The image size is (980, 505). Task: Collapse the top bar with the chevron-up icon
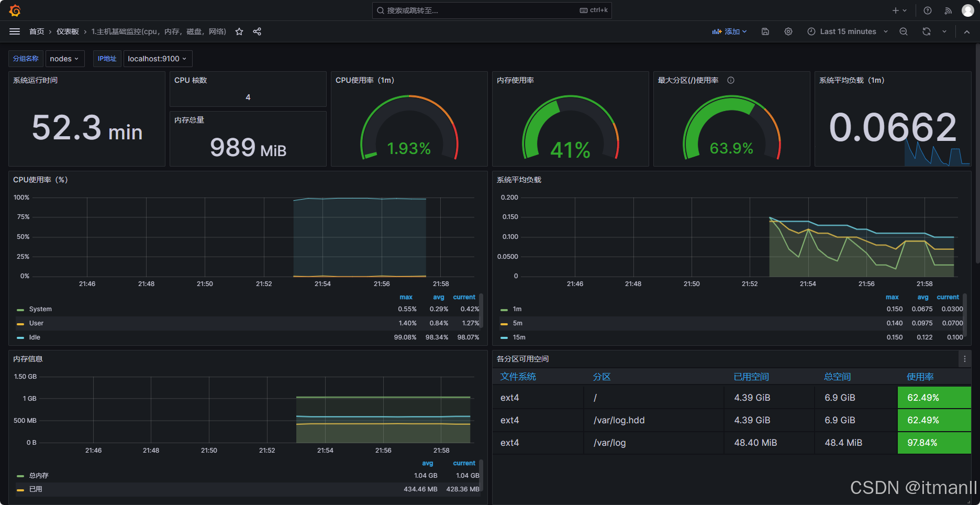[967, 31]
